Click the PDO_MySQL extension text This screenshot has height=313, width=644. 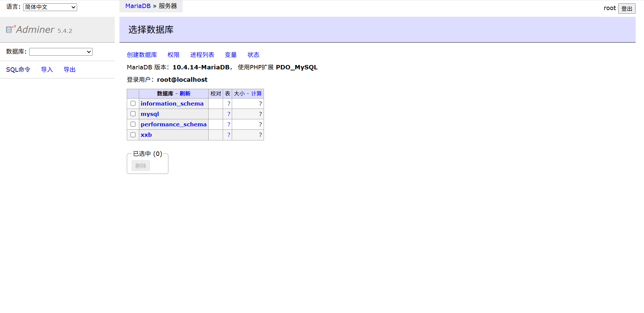tap(297, 67)
